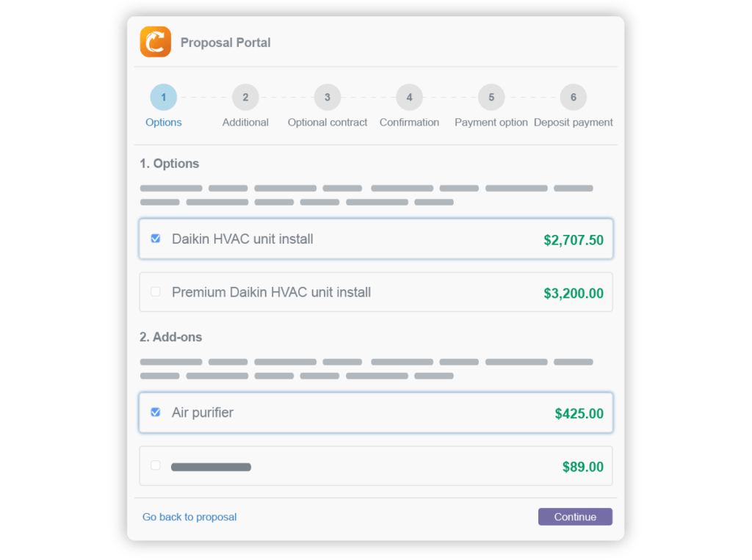Click the Deposit payment step label
This screenshot has height=560, width=752.
[573, 123]
